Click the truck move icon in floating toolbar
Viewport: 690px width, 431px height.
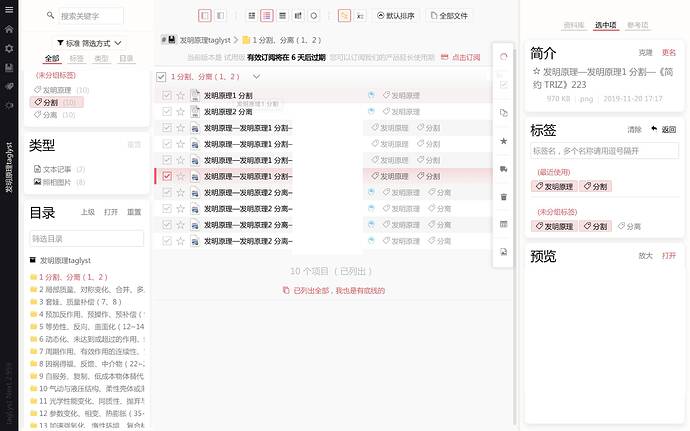coord(503,169)
